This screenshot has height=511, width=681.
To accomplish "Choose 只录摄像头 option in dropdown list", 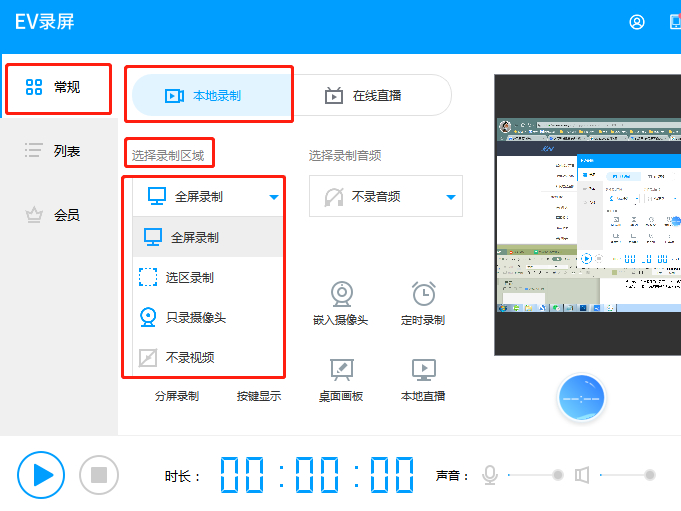I will pos(208,317).
